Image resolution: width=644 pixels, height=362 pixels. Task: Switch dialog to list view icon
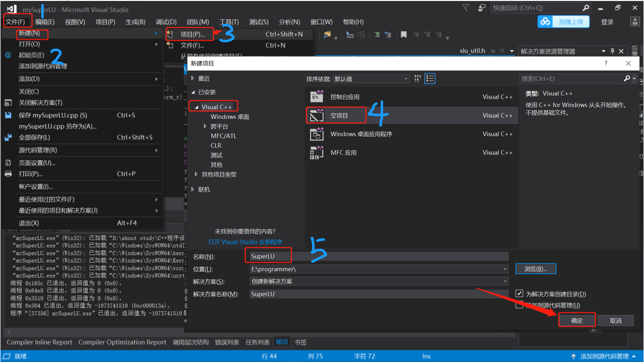[430, 78]
